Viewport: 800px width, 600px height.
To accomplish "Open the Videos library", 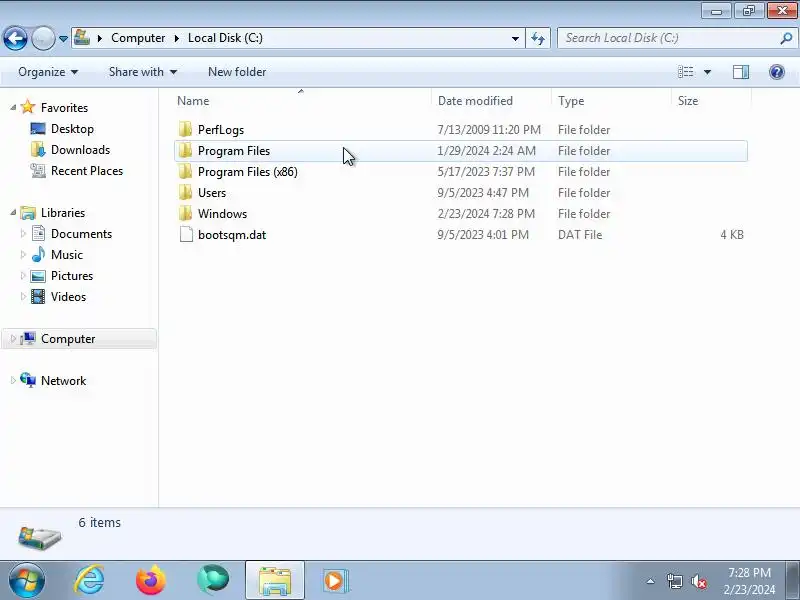I will 68,296.
